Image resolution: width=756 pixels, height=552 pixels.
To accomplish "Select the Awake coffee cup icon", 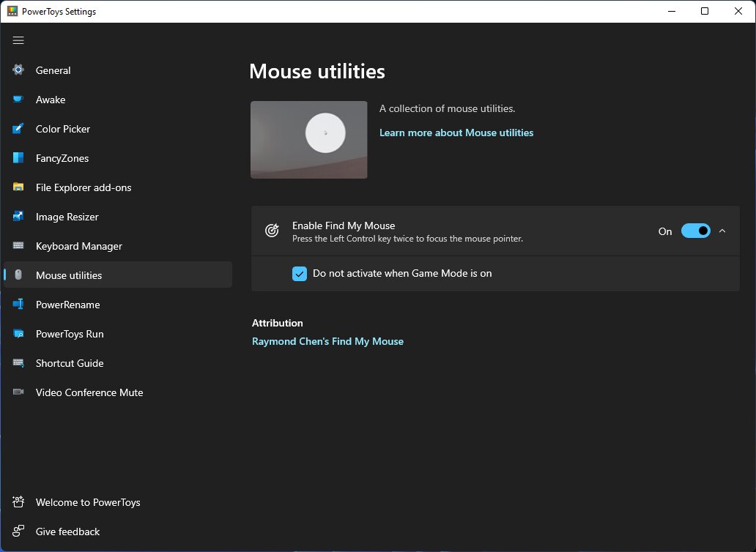I will tap(18, 100).
